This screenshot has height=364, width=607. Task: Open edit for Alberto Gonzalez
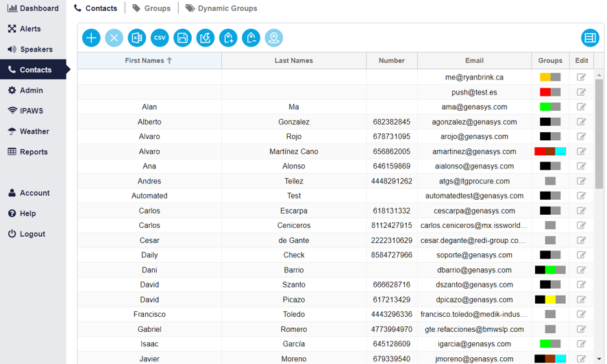(581, 122)
